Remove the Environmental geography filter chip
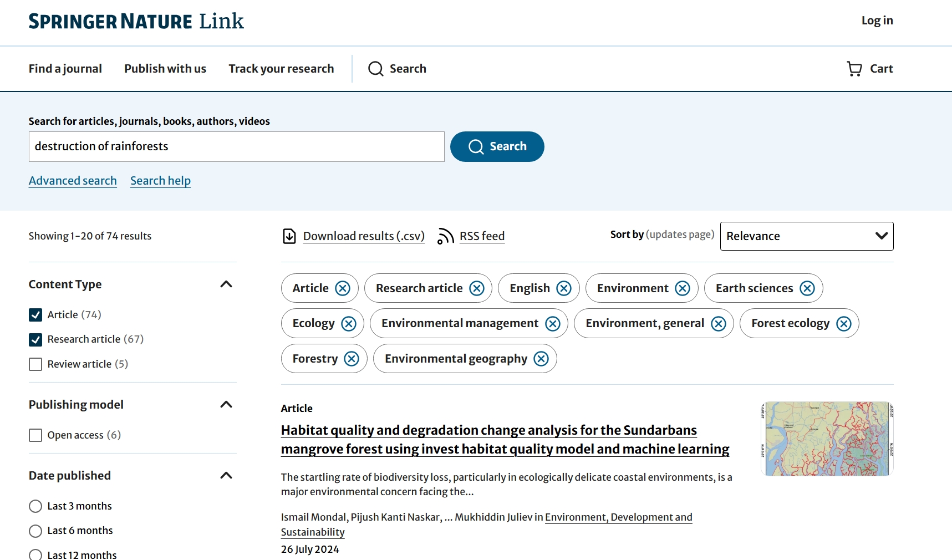The height and width of the screenshot is (560, 952). coord(541,359)
